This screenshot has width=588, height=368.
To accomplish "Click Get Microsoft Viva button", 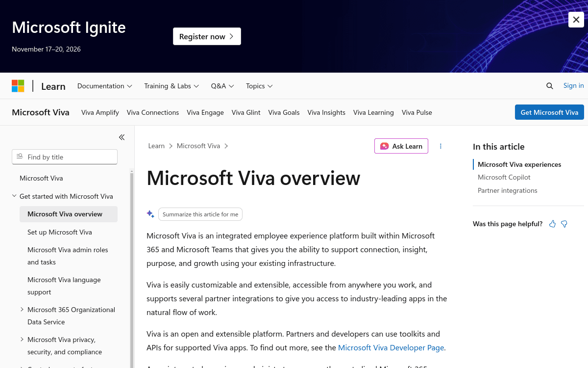I will click(549, 112).
